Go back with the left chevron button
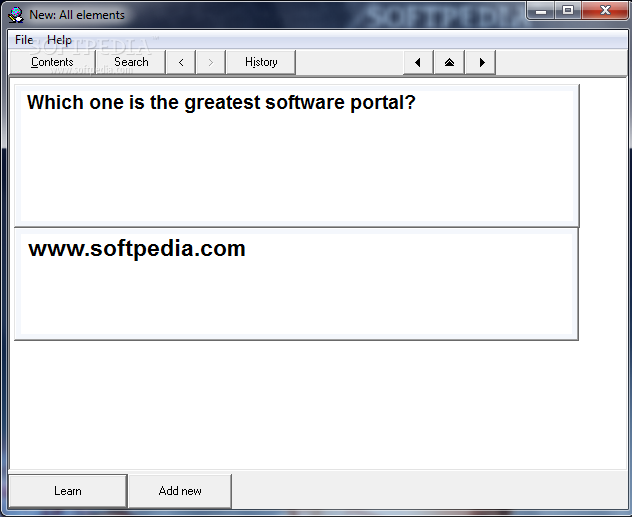The width and height of the screenshot is (632, 517). click(x=181, y=62)
